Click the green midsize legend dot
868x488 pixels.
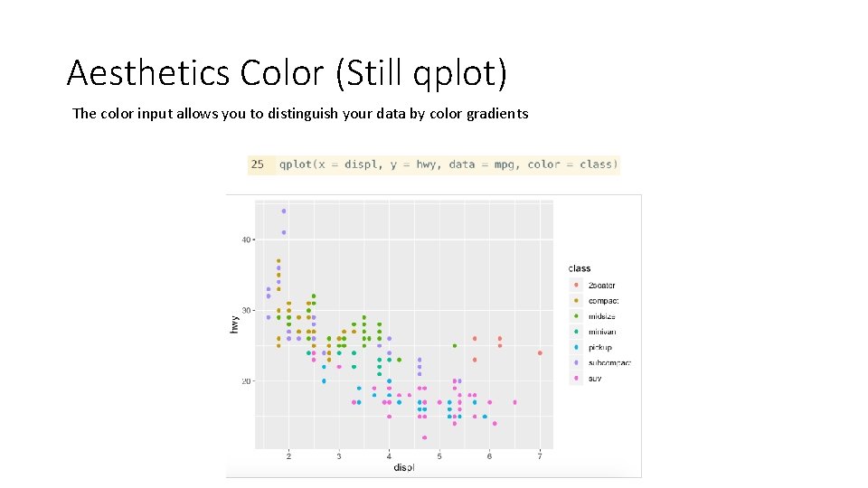click(576, 316)
